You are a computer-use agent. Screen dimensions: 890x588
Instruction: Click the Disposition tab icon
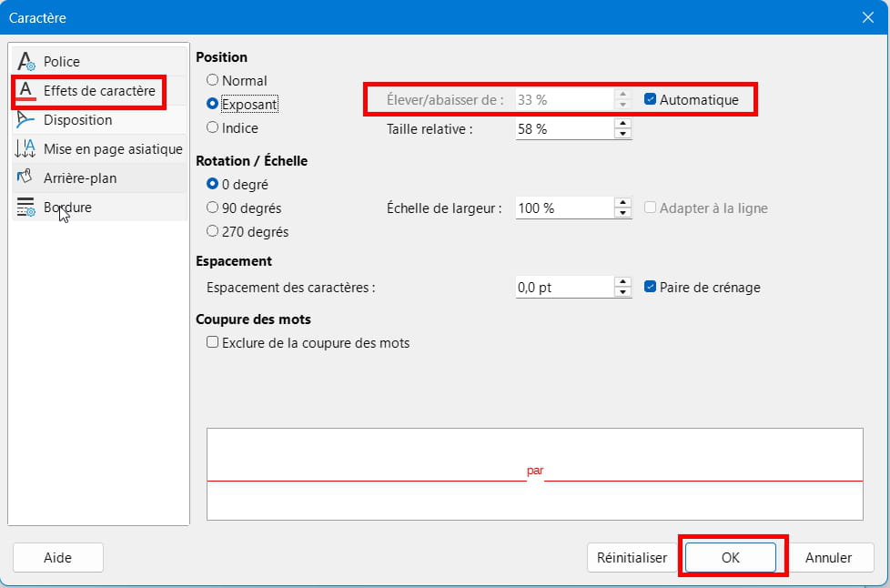26,120
